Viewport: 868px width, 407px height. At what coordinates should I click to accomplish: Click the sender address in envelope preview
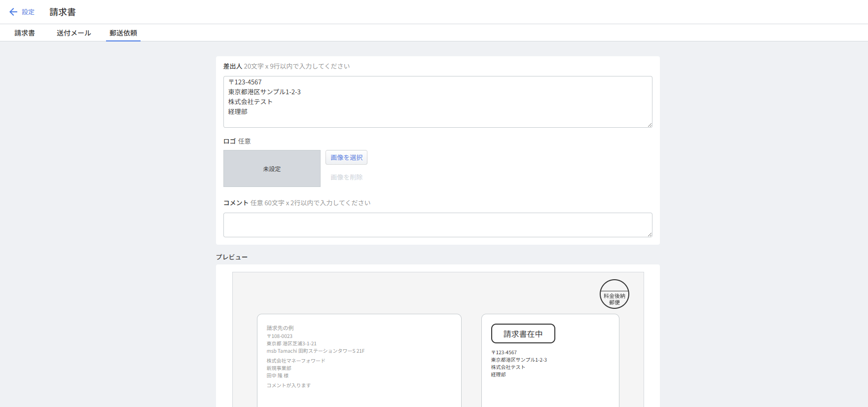click(519, 364)
